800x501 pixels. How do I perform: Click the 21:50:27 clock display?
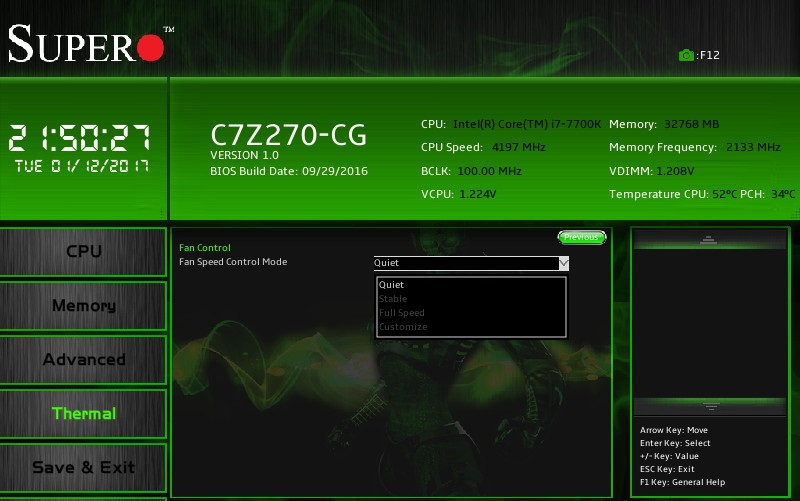coord(80,138)
